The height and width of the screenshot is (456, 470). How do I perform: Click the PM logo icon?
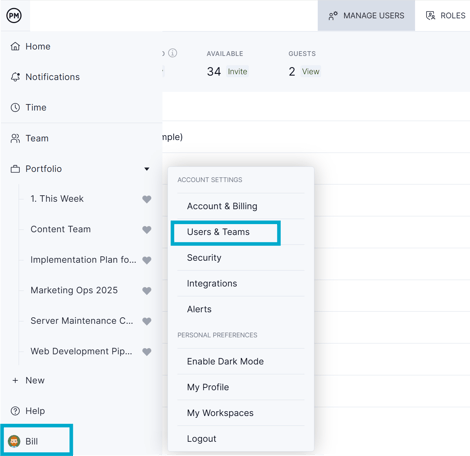(14, 15)
